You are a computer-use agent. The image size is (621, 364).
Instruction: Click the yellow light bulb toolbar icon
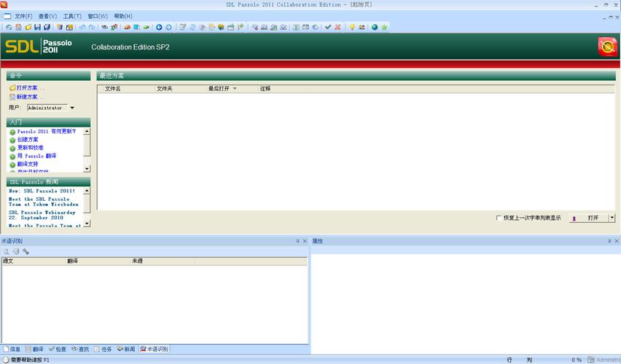click(x=352, y=28)
